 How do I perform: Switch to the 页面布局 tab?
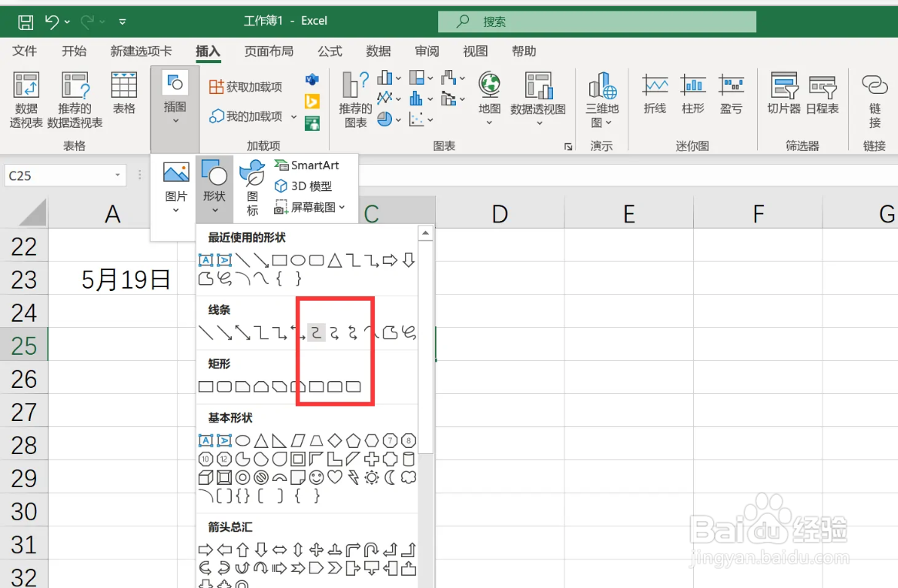(269, 51)
